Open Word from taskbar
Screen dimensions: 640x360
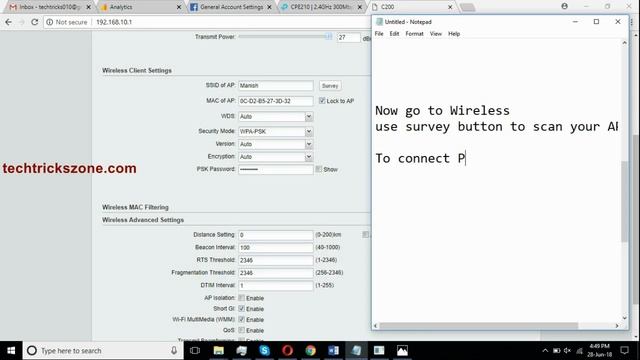(x=333, y=351)
